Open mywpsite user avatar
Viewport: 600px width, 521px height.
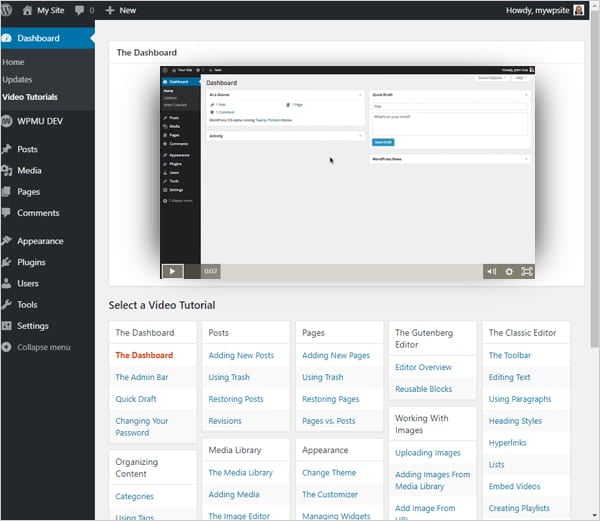[579, 10]
